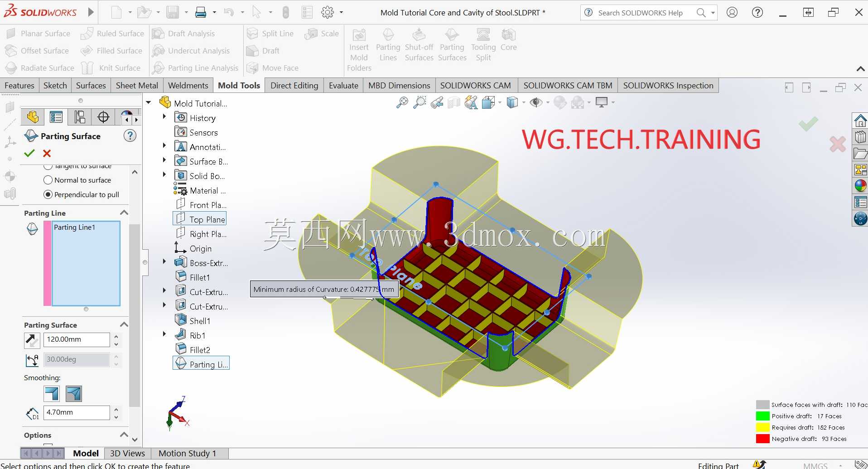This screenshot has height=469, width=868.
Task: Click Zoom to Area icon in view toolbar
Action: coord(420,102)
